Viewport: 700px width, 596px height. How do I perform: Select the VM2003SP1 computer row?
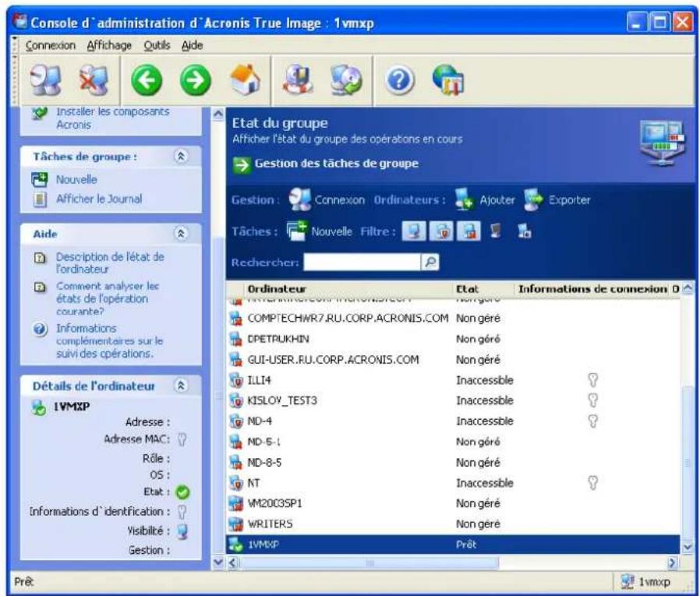[x=453, y=503]
